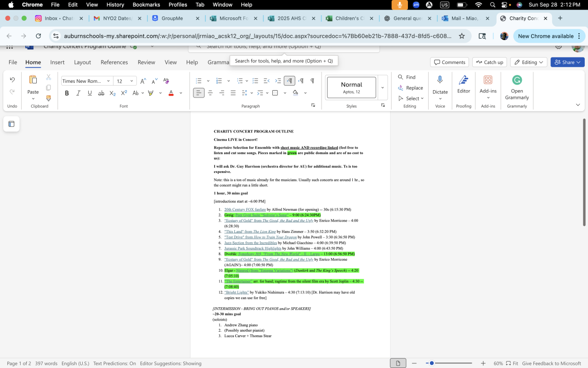Open the Editing mode dropdown

pos(529,62)
